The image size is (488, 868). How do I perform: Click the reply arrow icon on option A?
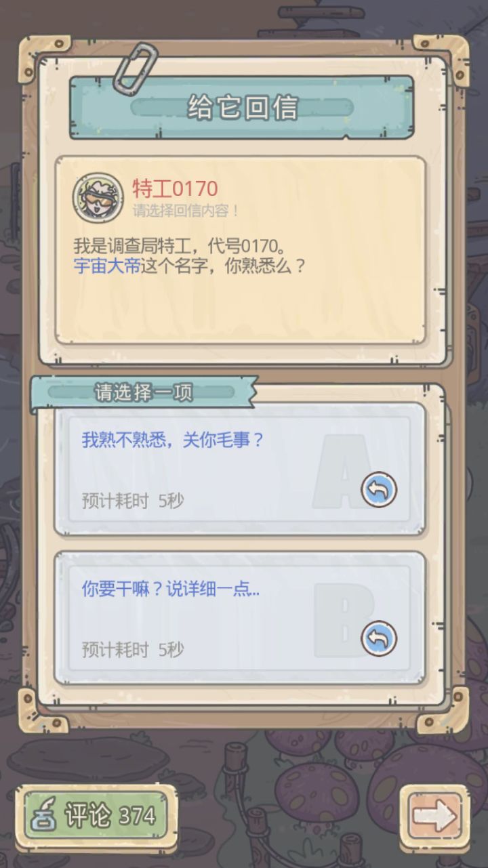[378, 490]
